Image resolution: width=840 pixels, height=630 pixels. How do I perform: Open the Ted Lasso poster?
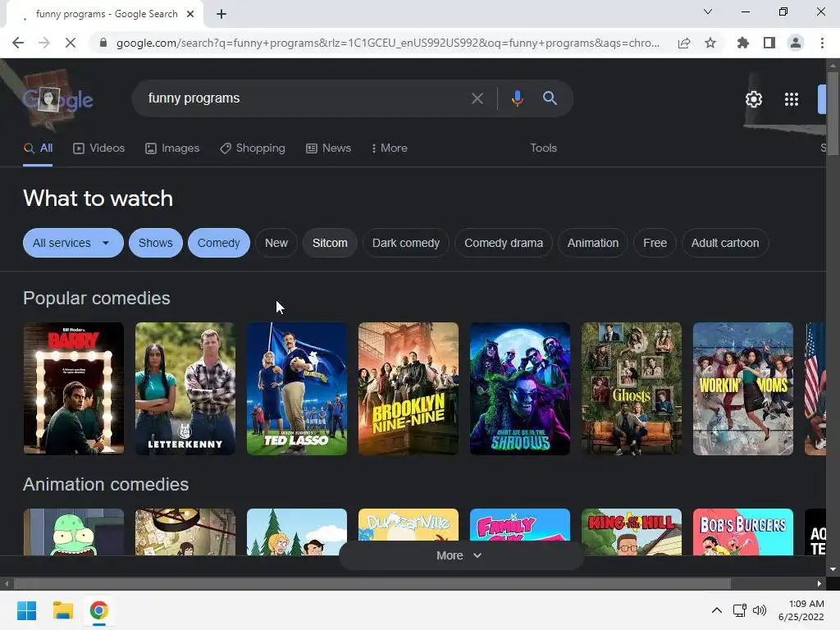297,389
